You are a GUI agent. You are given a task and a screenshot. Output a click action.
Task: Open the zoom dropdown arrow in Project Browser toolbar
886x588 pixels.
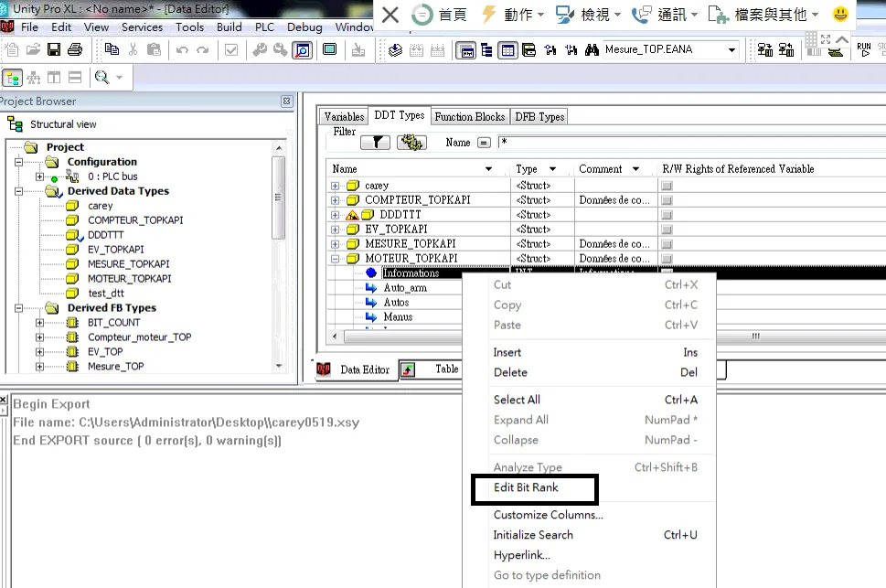(119, 78)
